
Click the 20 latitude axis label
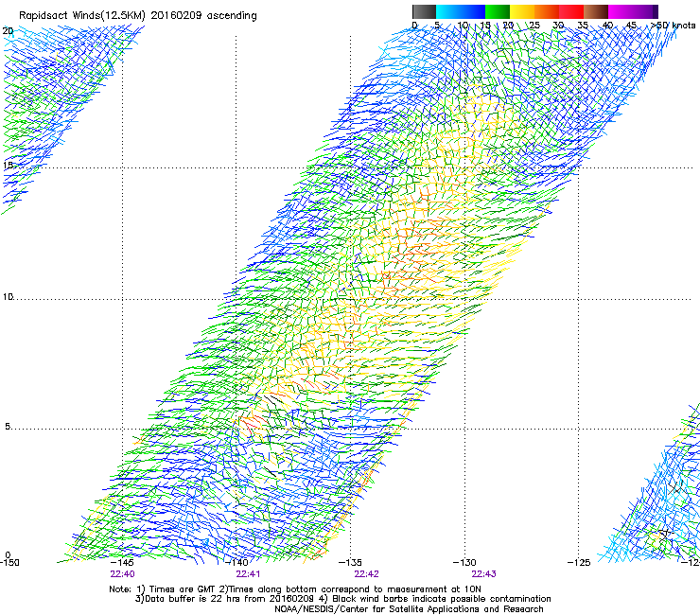coord(8,31)
